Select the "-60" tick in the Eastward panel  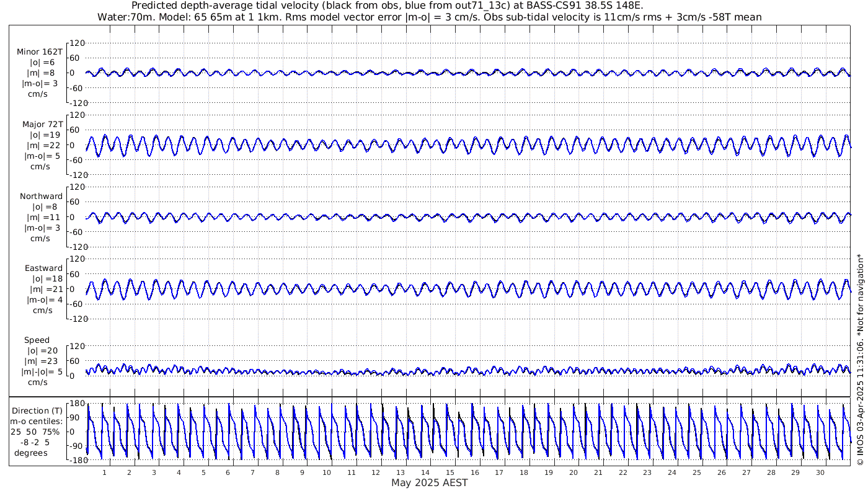77,304
